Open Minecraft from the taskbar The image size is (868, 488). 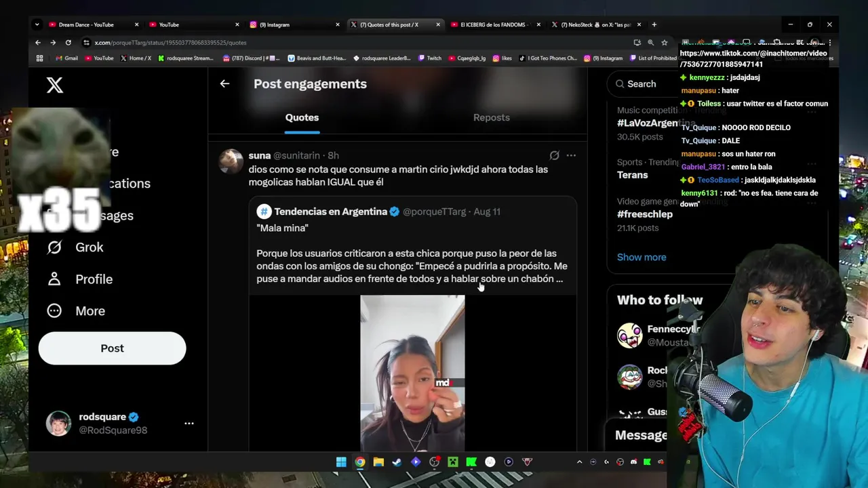pyautogui.click(x=453, y=462)
